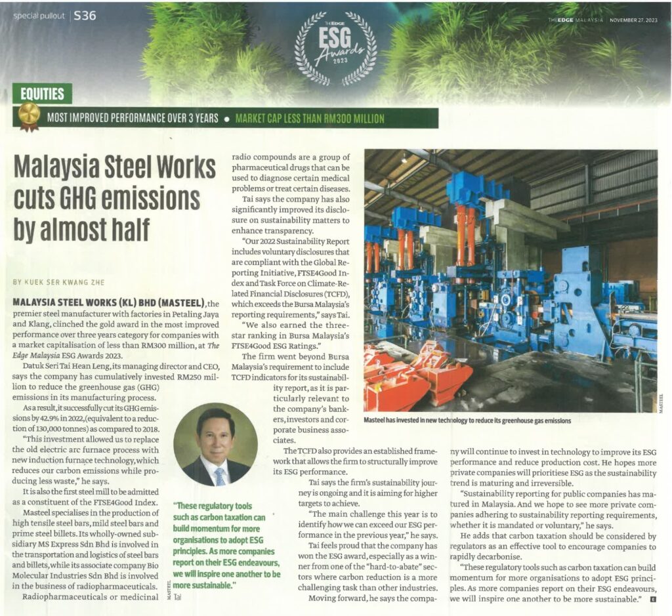The height and width of the screenshot is (616, 672).
Task: Click "trend is maturing and irreversible" line
Action: [x=512, y=483]
